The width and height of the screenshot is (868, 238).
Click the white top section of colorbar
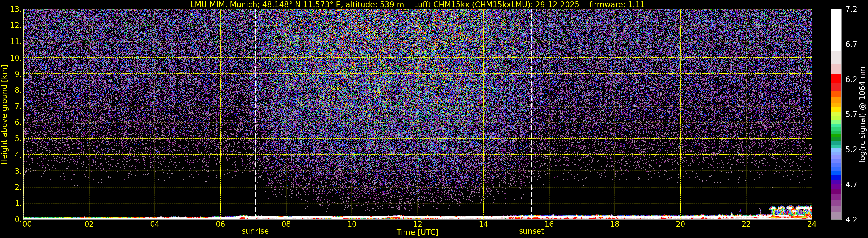[x=836, y=30]
